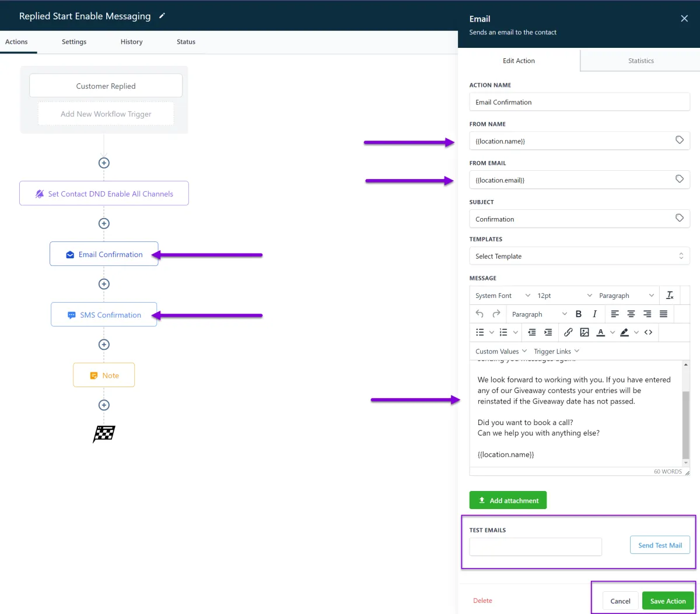Align message text left
This screenshot has width=700, height=614.
(615, 314)
